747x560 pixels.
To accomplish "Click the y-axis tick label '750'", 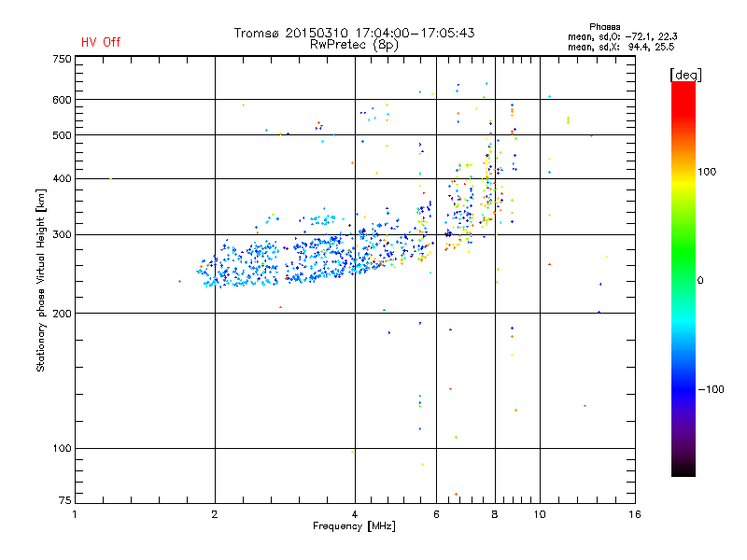I will pyautogui.click(x=63, y=59).
